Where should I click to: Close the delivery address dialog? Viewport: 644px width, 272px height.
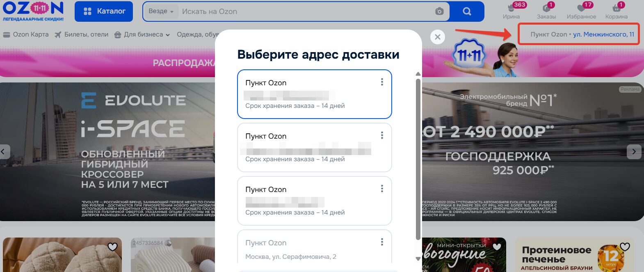pos(438,37)
